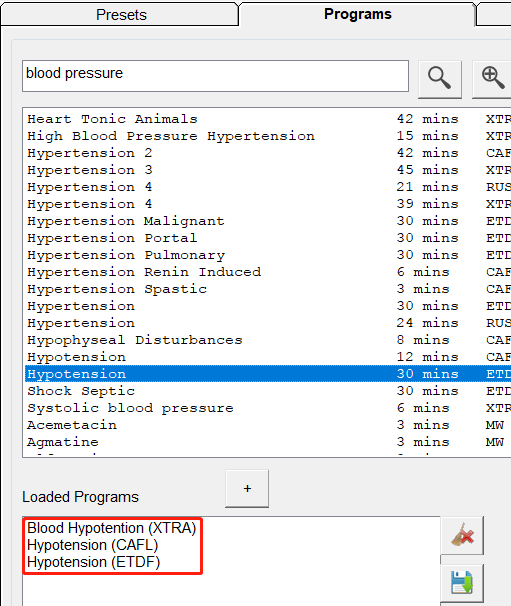Select Hypertension 30 mins row
The width and height of the screenshot is (511, 606).
coord(268,306)
